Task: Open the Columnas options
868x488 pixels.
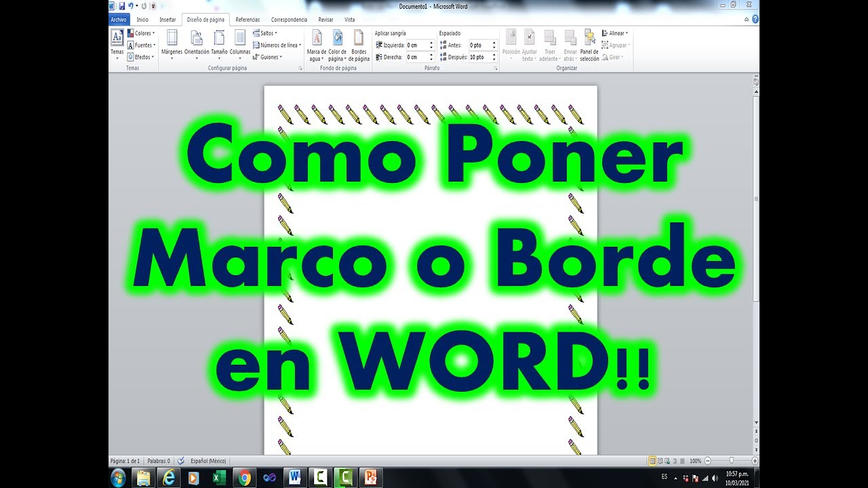Action: point(239,45)
